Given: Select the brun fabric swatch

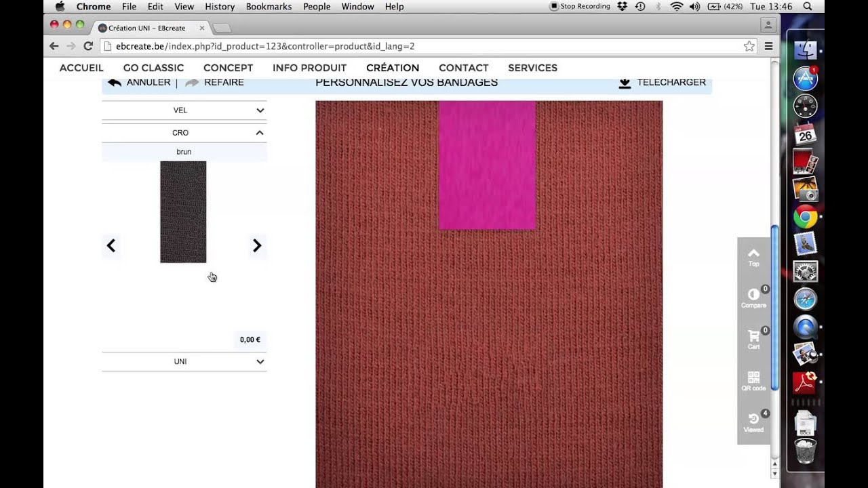Looking at the screenshot, I should point(183,212).
